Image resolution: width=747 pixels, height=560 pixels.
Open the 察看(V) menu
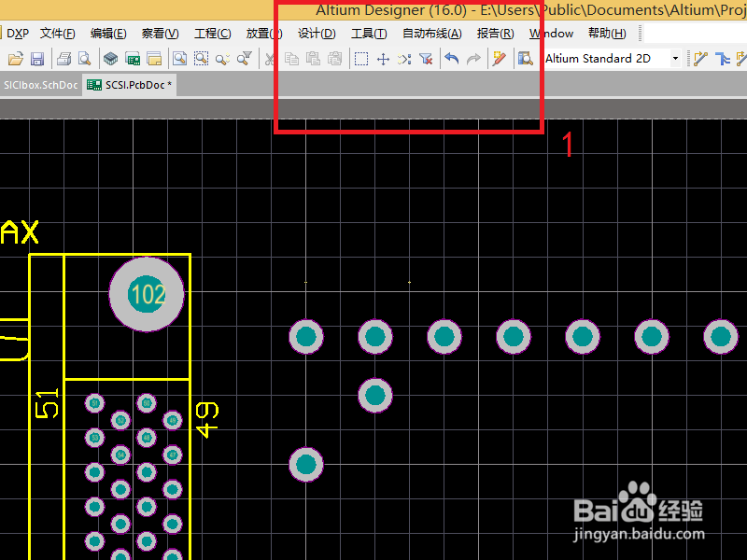tap(160, 34)
